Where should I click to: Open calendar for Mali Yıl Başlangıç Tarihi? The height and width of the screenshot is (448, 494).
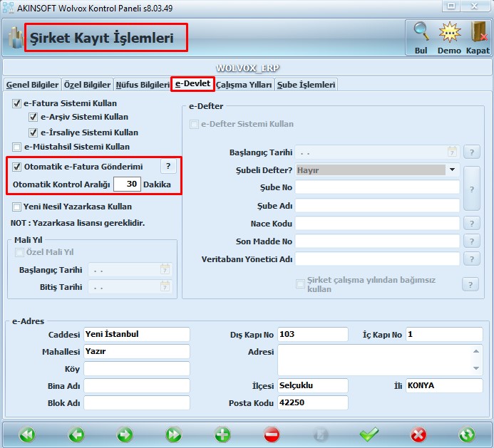pyautogui.click(x=165, y=269)
